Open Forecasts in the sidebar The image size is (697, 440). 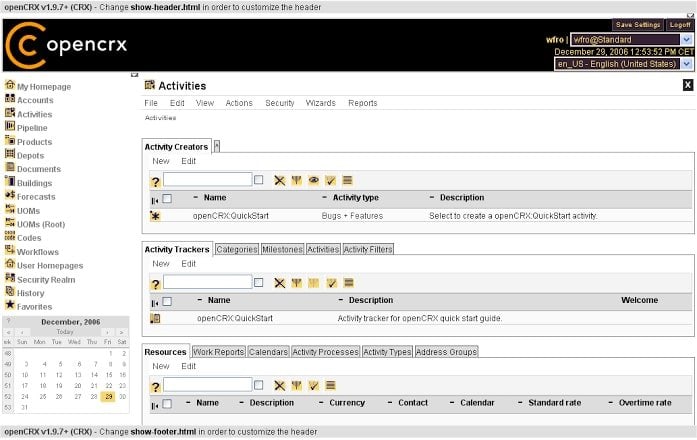coord(36,197)
